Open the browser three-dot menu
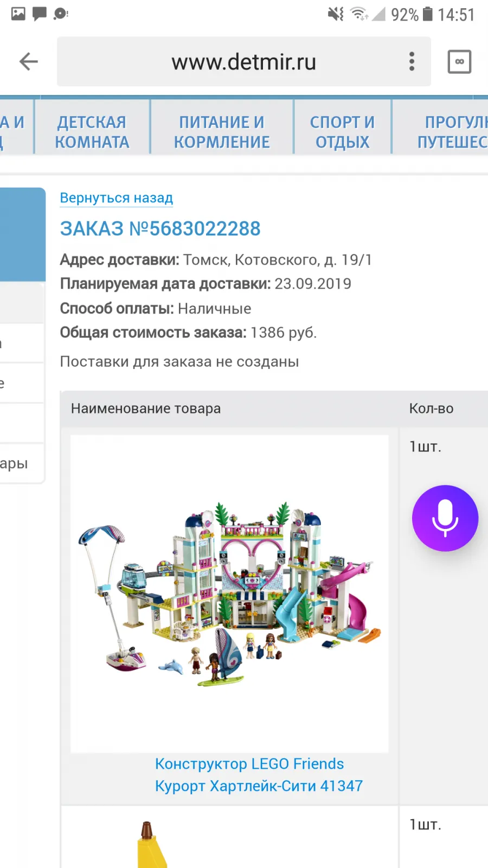The height and width of the screenshot is (868, 488). coord(412,61)
